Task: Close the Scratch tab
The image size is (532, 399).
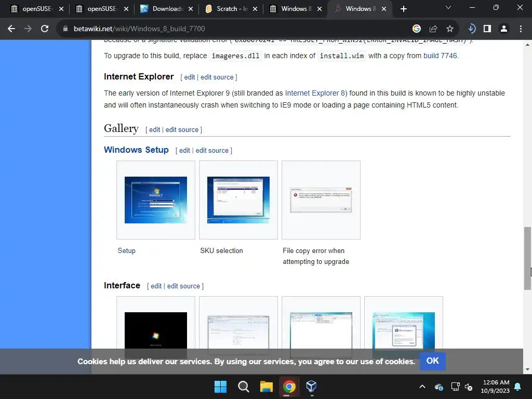Action: 255,9
